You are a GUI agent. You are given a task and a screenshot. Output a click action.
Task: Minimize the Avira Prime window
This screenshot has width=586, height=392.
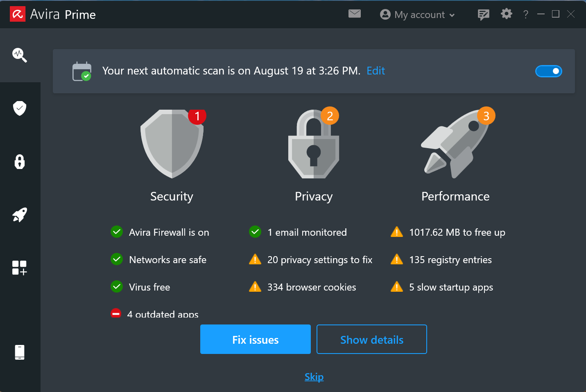541,14
